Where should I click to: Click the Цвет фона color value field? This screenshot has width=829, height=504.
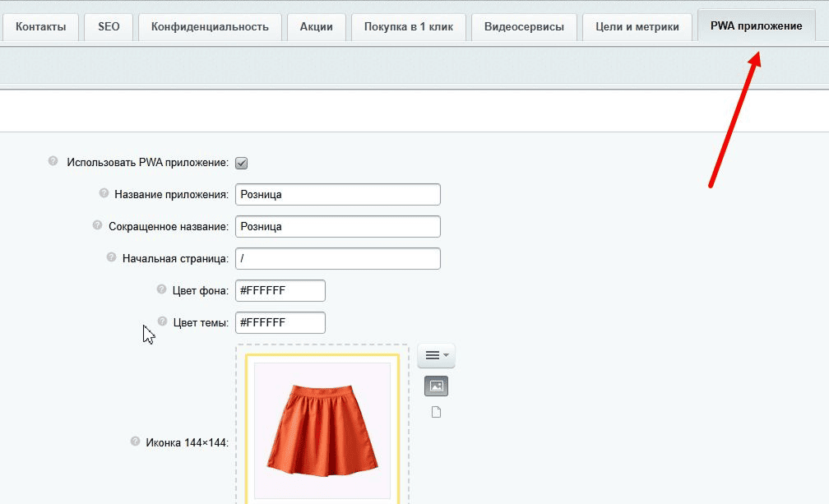pyautogui.click(x=280, y=291)
